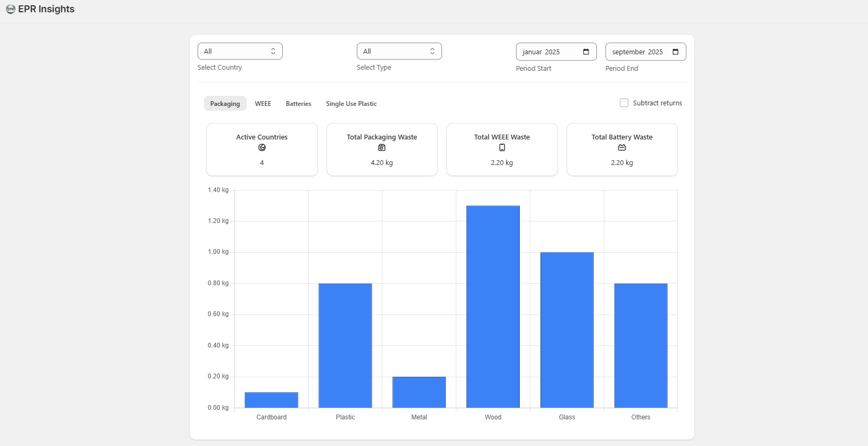
Task: Enable the Subtract returns checkbox
Action: point(624,103)
